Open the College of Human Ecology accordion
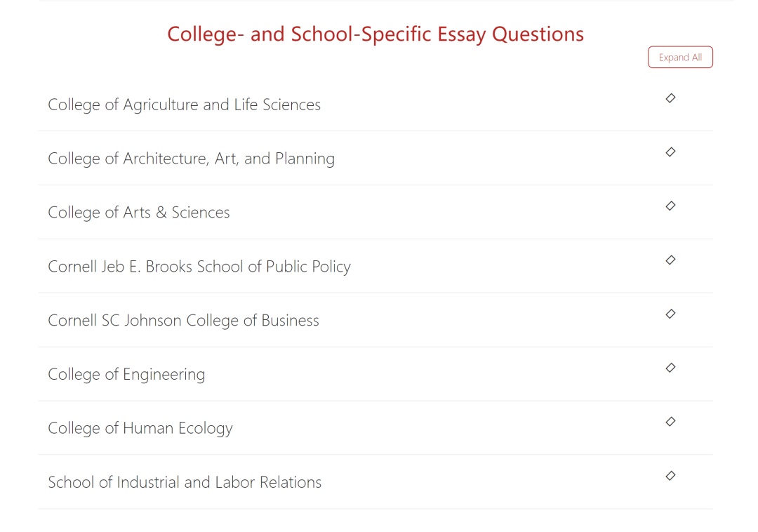Viewport: 758px width, 532px height. point(140,428)
